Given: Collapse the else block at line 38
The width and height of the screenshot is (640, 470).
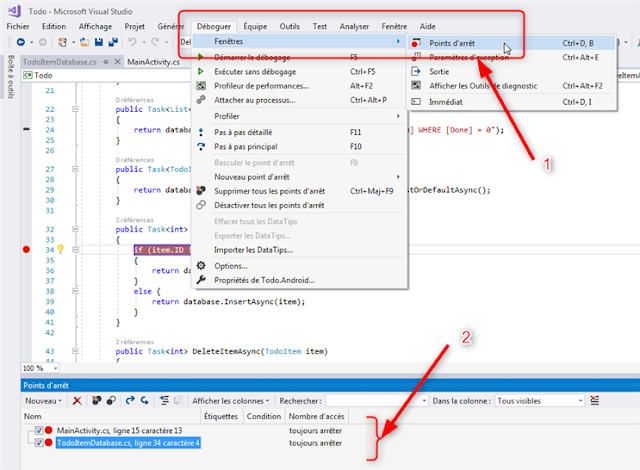Looking at the screenshot, I should (75, 291).
